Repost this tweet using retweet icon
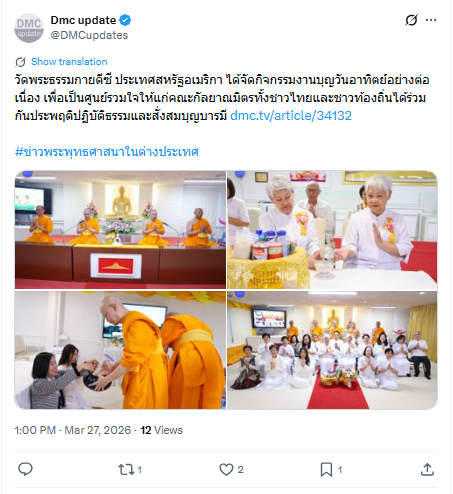The width and height of the screenshot is (453, 494). (126, 470)
